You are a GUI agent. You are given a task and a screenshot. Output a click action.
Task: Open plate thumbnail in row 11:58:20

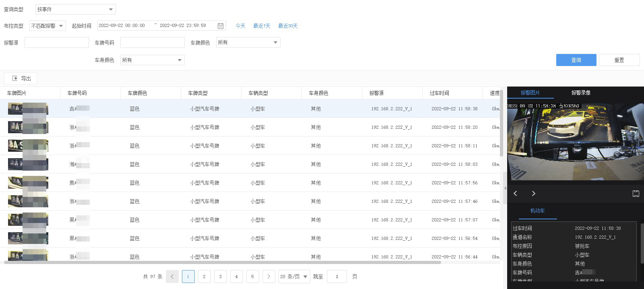(28, 127)
